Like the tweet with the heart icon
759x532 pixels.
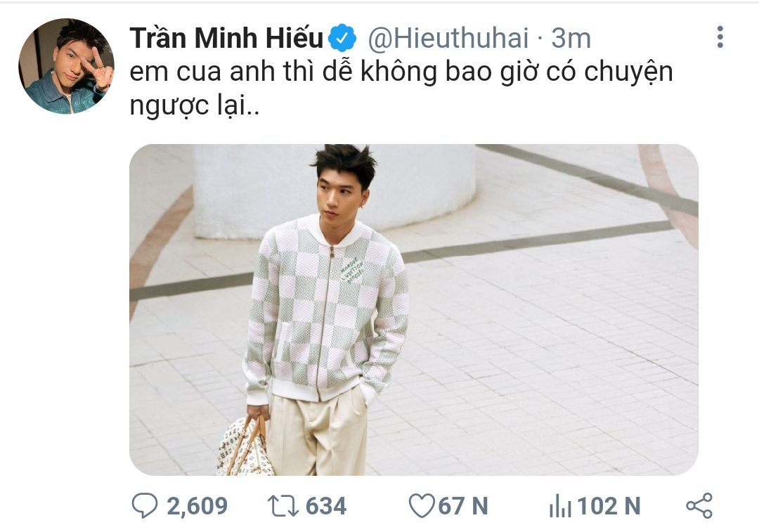pyautogui.click(x=422, y=505)
